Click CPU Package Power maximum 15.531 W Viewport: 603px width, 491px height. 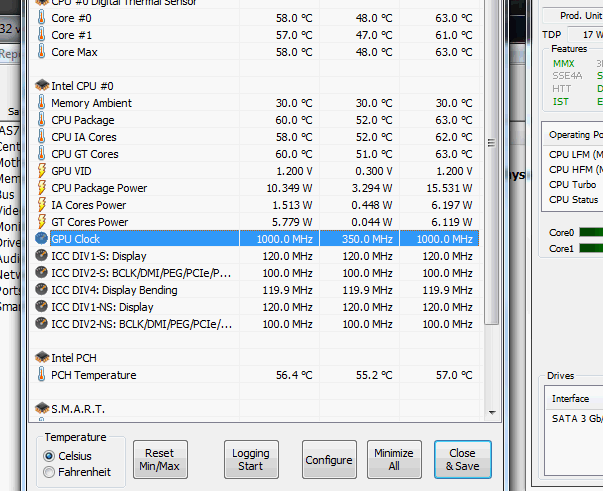click(x=449, y=188)
